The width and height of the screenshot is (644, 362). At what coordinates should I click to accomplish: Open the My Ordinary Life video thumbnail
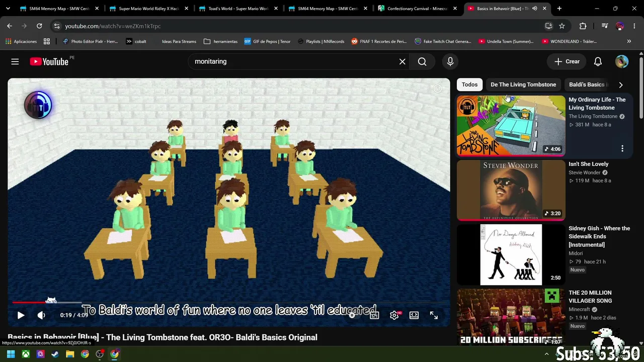tap(511, 126)
